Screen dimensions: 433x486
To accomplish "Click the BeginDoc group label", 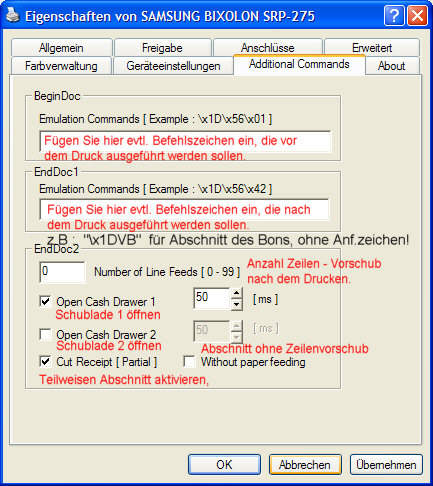I will [57, 96].
